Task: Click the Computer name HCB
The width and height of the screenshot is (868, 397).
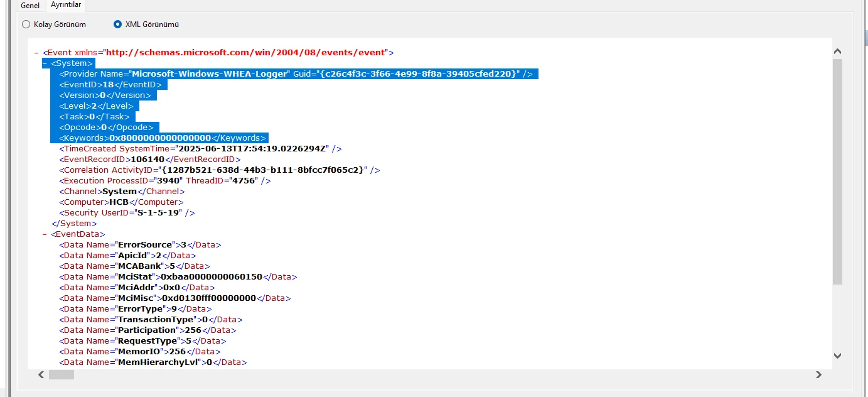Action: (x=119, y=202)
